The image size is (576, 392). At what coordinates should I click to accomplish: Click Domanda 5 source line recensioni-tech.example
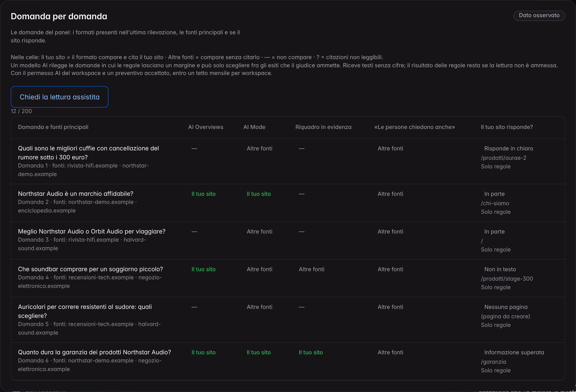(x=89, y=328)
